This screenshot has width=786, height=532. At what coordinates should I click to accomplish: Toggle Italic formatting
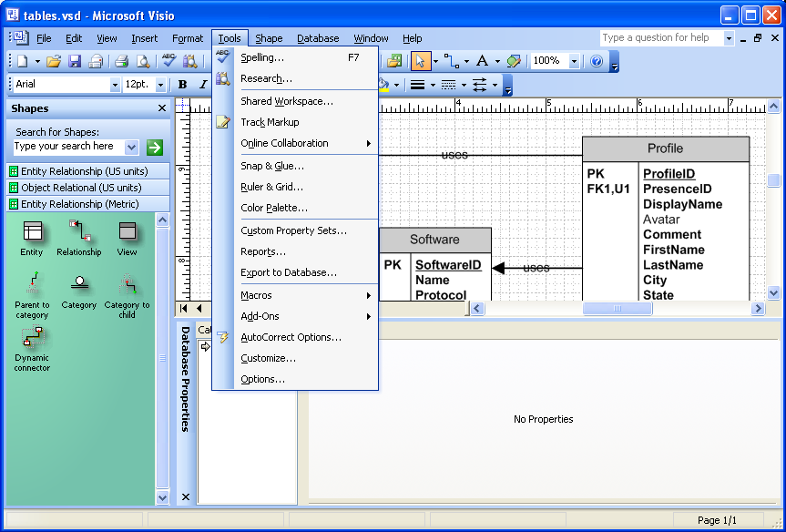click(x=202, y=85)
